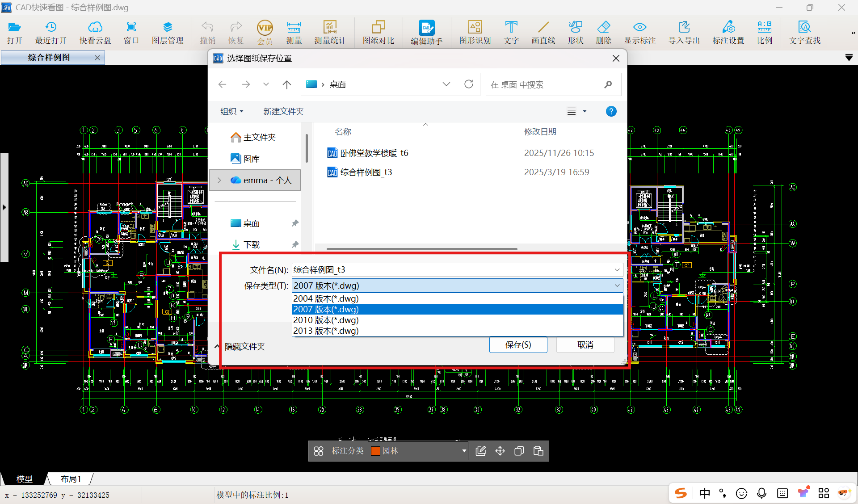This screenshot has height=504, width=858.
Task: Select 2013 版本(*.dwg) option
Action: 326,331
